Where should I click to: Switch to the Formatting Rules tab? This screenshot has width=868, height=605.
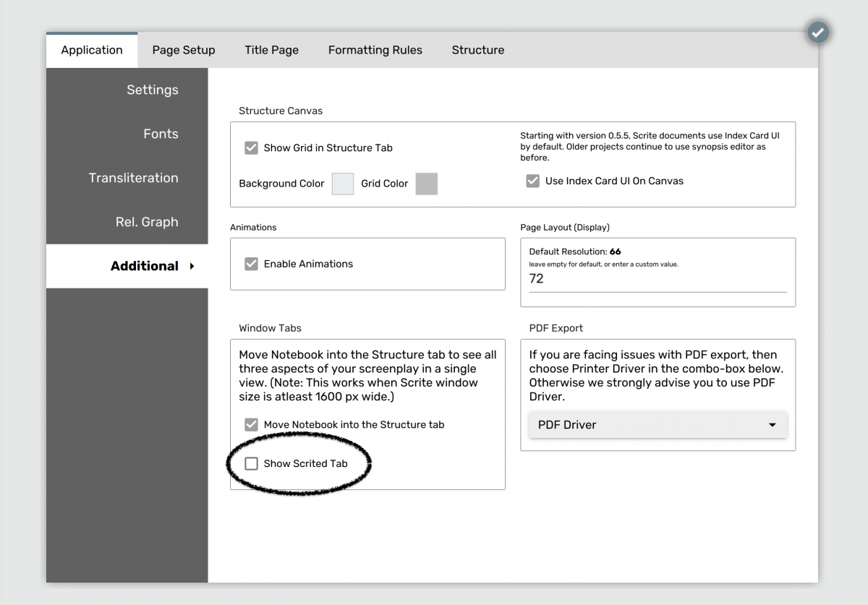point(375,50)
